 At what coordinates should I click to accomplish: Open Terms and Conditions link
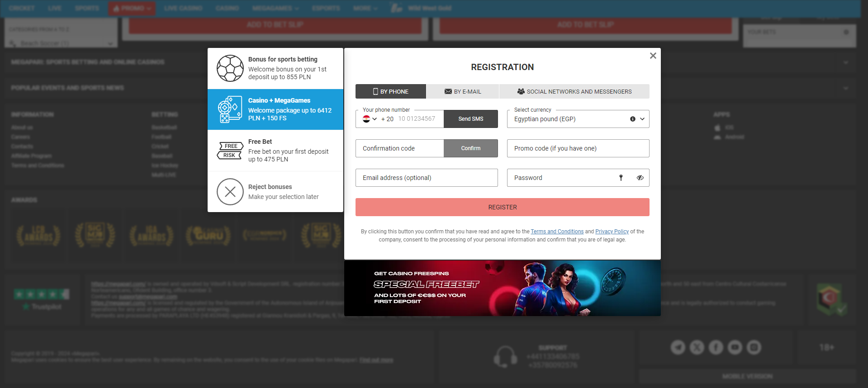coord(557,232)
